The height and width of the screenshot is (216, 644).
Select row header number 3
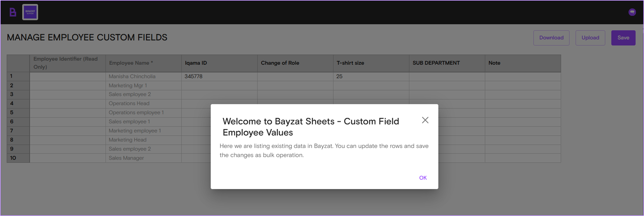click(18, 94)
